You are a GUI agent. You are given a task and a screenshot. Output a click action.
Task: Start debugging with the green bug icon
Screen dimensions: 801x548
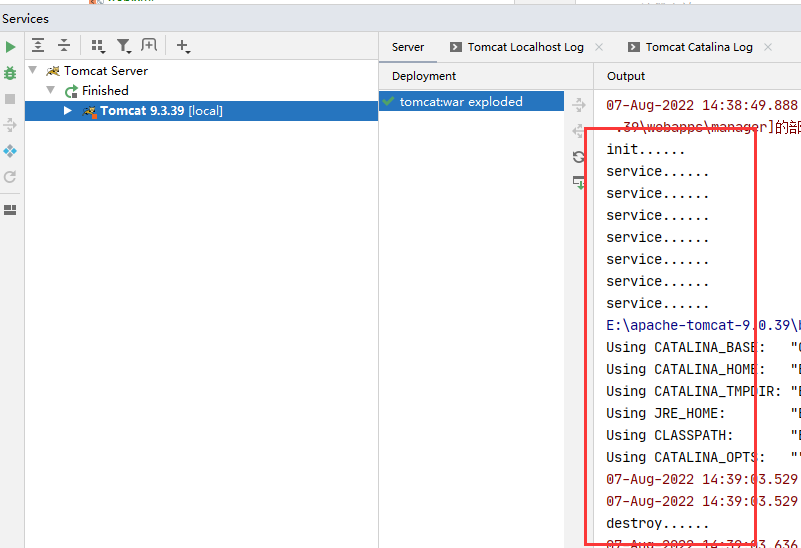10,73
